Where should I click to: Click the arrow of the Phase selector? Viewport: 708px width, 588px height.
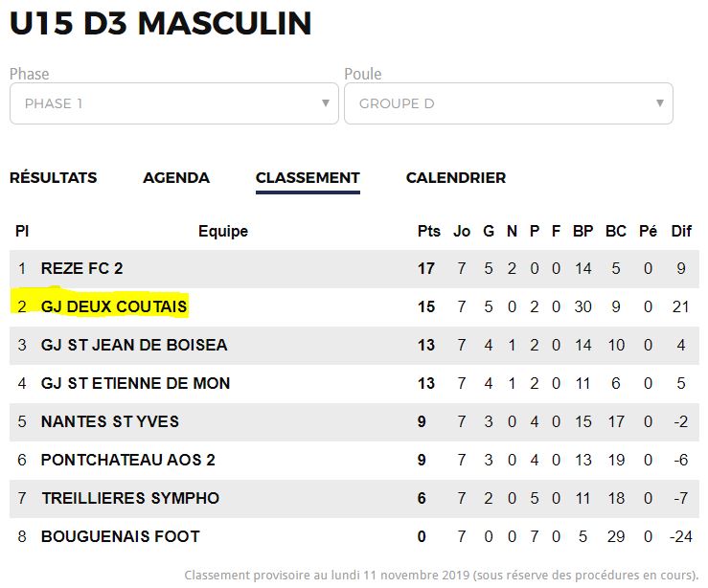pos(325,103)
